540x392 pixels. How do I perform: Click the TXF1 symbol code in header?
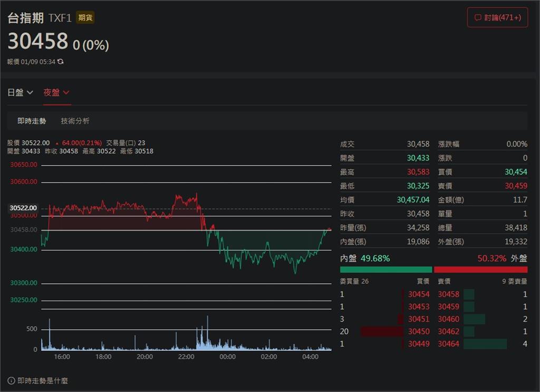(x=60, y=18)
